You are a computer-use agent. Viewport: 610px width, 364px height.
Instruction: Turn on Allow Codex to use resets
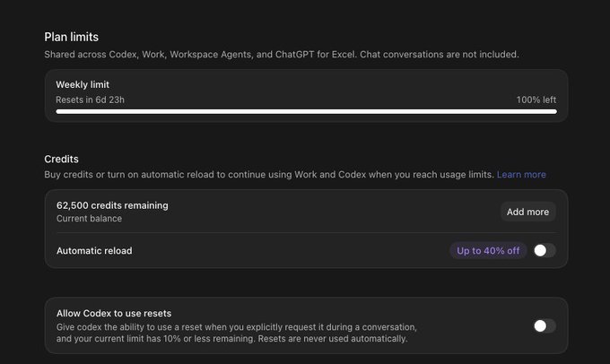(x=545, y=325)
